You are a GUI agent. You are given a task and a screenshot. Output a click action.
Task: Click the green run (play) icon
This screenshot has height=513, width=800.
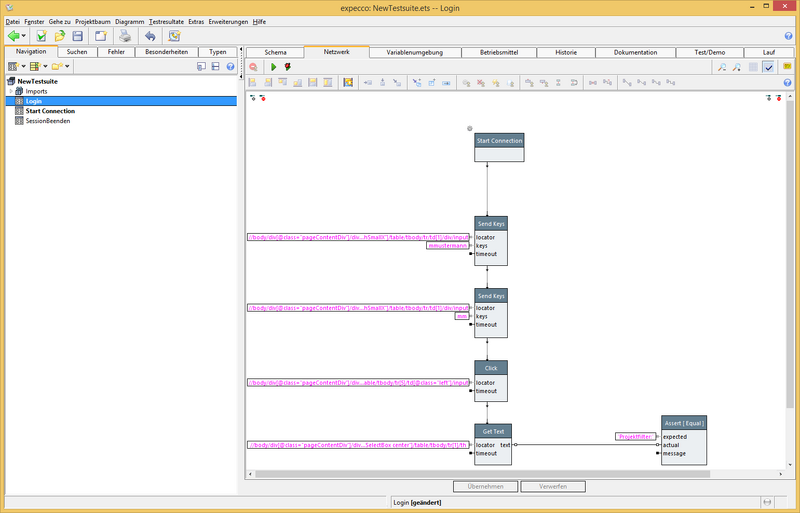click(x=274, y=67)
